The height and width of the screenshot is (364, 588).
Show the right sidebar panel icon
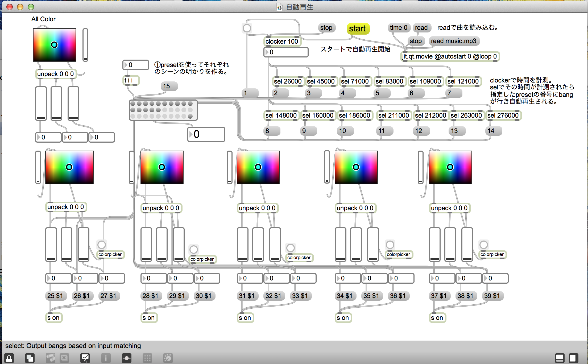[574, 358]
